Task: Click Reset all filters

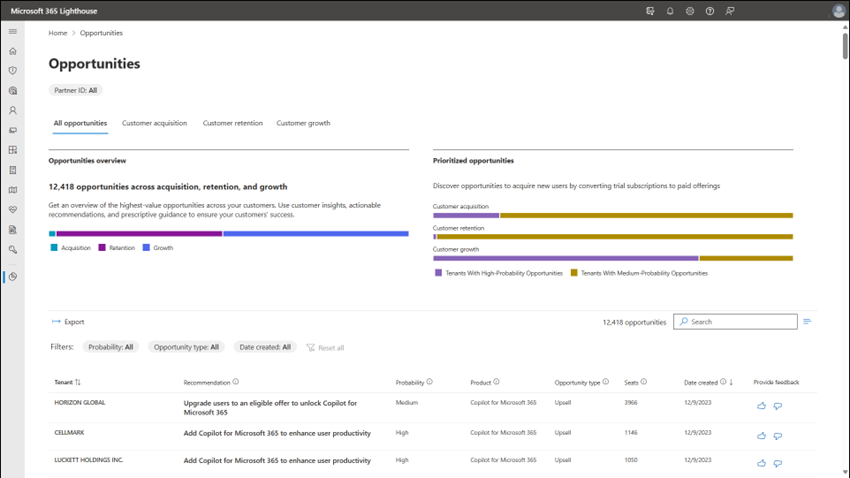Action: click(325, 347)
